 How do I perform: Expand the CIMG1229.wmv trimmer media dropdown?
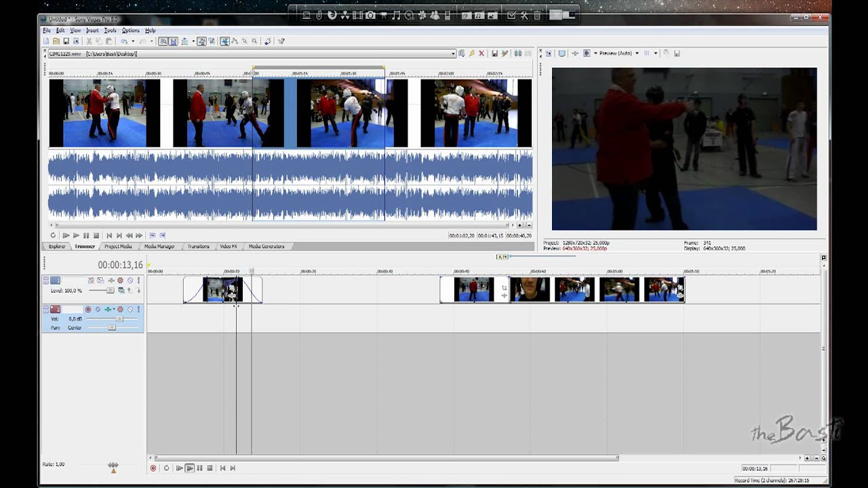click(453, 54)
